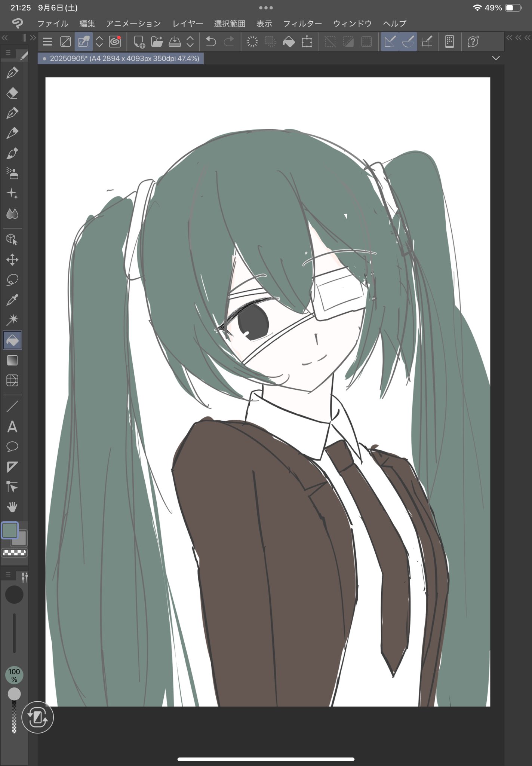Select the Airbrush spray tool

(x=12, y=173)
